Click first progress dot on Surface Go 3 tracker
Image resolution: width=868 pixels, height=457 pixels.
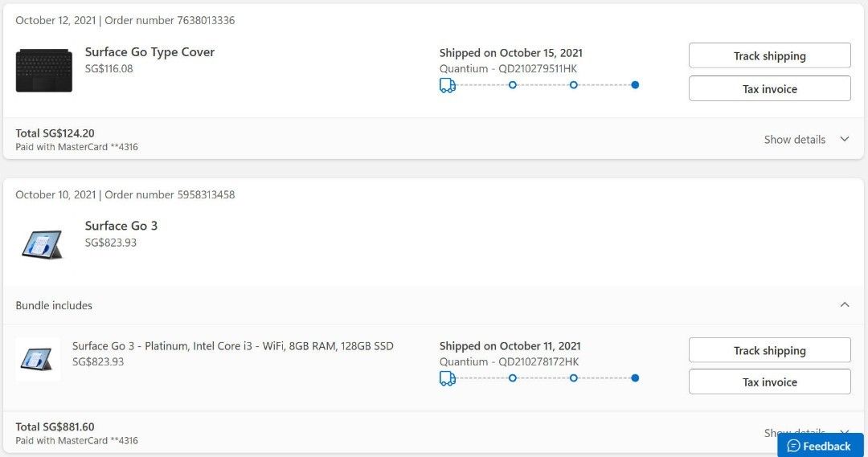coord(513,378)
